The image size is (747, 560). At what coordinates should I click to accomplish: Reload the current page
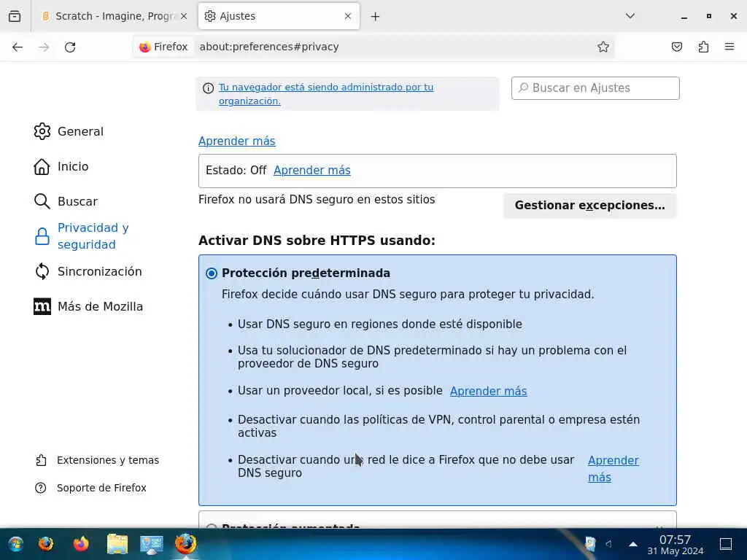pos(70,47)
